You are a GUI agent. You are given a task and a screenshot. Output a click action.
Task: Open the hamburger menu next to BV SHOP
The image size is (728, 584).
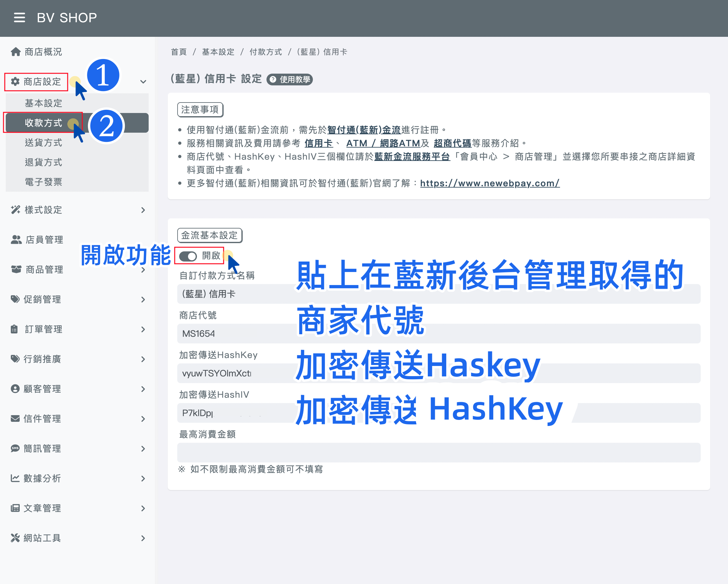click(x=20, y=18)
